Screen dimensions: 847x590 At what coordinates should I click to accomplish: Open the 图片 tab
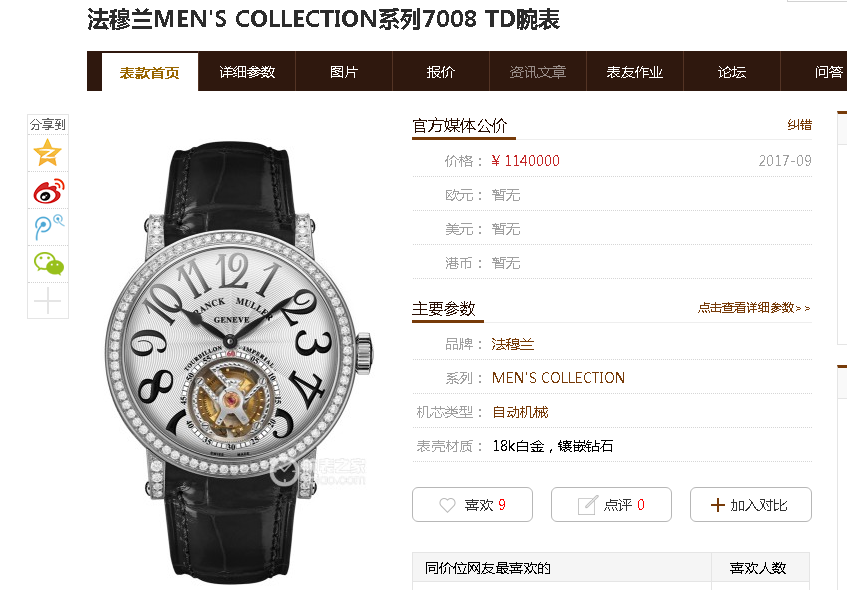point(344,72)
